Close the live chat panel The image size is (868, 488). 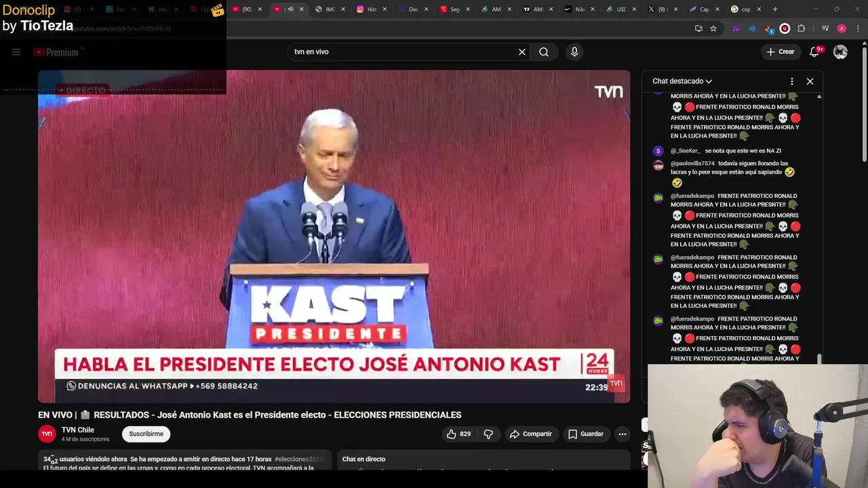(x=810, y=81)
